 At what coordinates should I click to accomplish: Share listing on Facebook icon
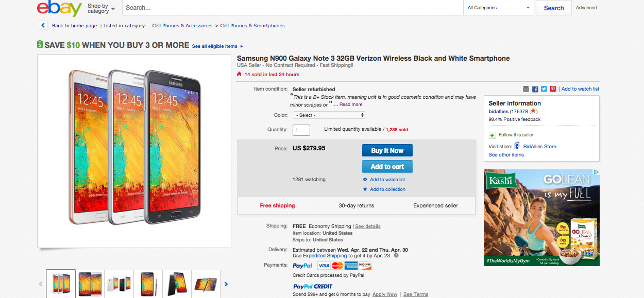tap(535, 89)
